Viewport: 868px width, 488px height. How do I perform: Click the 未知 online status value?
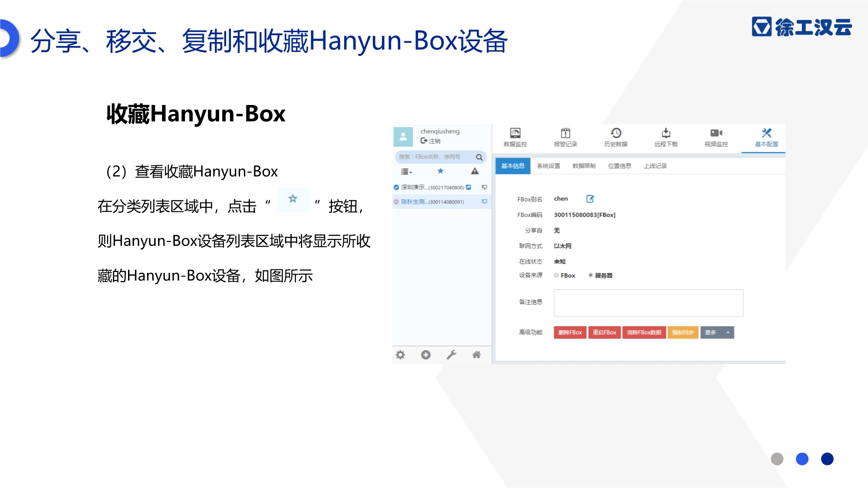click(559, 262)
